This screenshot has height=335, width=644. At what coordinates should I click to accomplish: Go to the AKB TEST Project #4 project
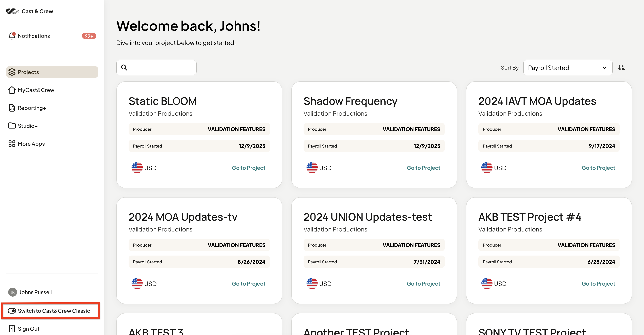pos(598,284)
